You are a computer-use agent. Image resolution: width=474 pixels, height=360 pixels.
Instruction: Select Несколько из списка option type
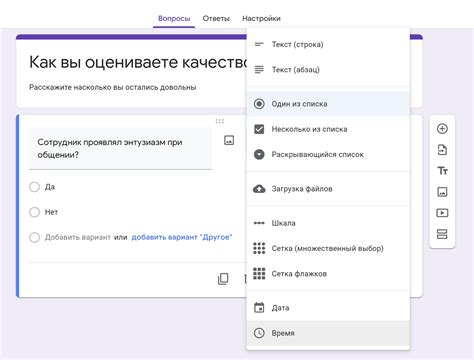328,129
